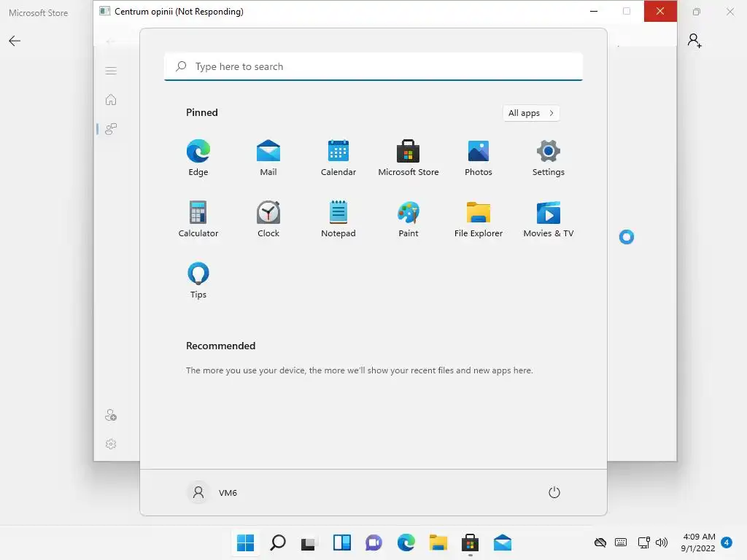This screenshot has width=747, height=560.
Task: Open taskbar Search magnifier icon
Action: pos(278,542)
